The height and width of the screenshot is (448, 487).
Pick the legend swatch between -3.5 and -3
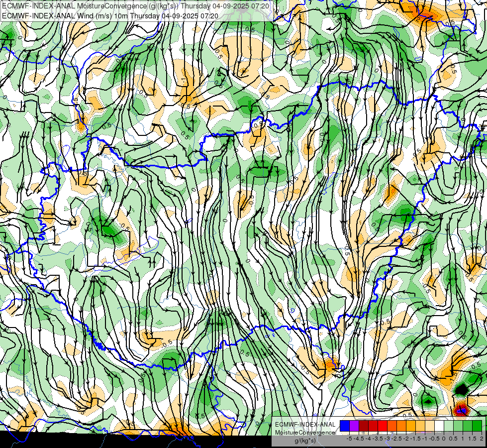pos(383,426)
